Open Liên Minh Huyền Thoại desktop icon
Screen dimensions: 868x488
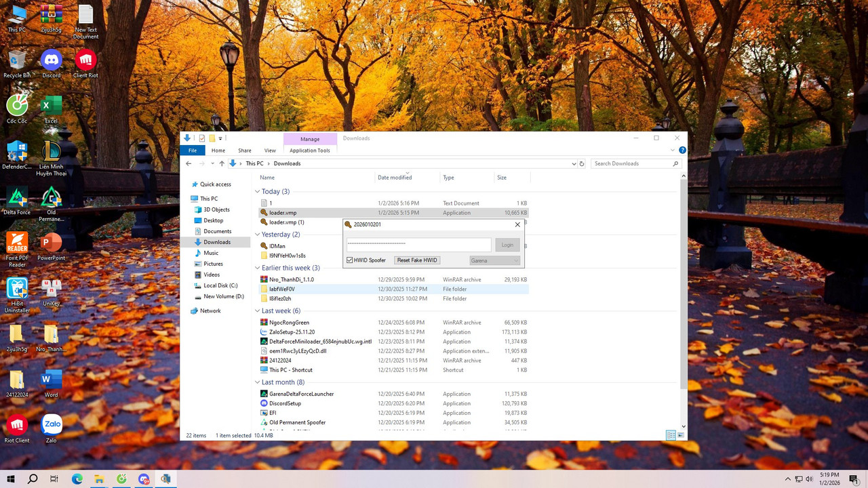click(52, 159)
